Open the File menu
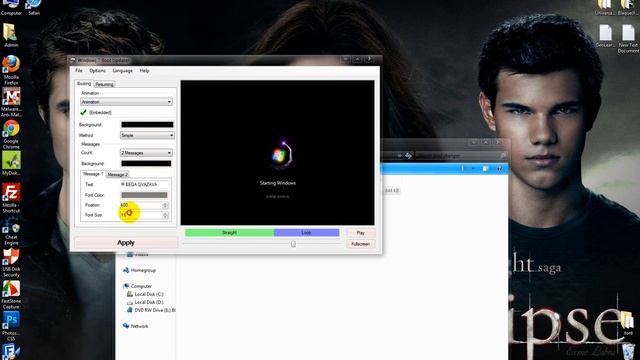The width and height of the screenshot is (640, 360). click(79, 71)
